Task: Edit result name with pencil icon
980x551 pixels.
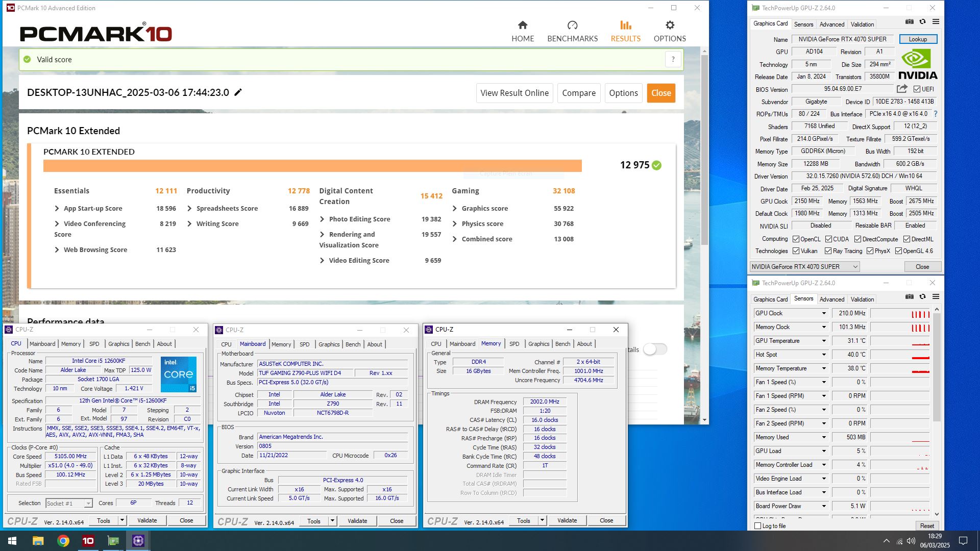Action: tap(238, 92)
